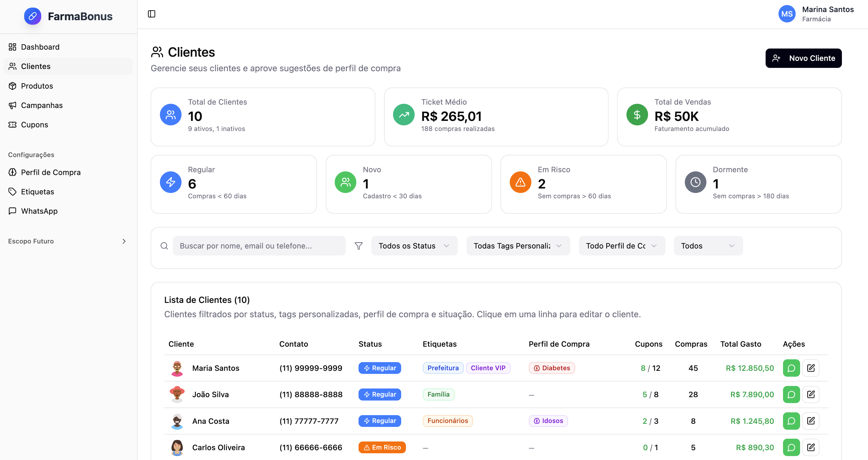Open Produtos in sidebar
868x460 pixels.
click(68, 86)
